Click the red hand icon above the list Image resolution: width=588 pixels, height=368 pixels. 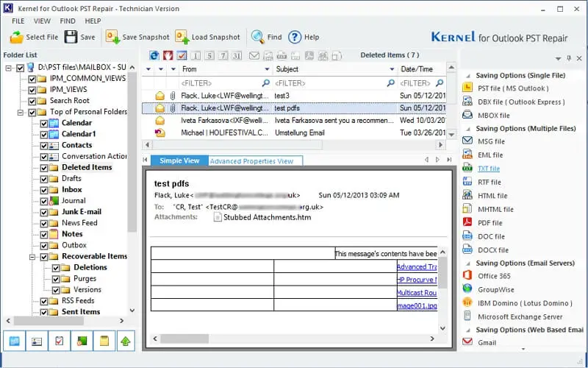(x=168, y=56)
